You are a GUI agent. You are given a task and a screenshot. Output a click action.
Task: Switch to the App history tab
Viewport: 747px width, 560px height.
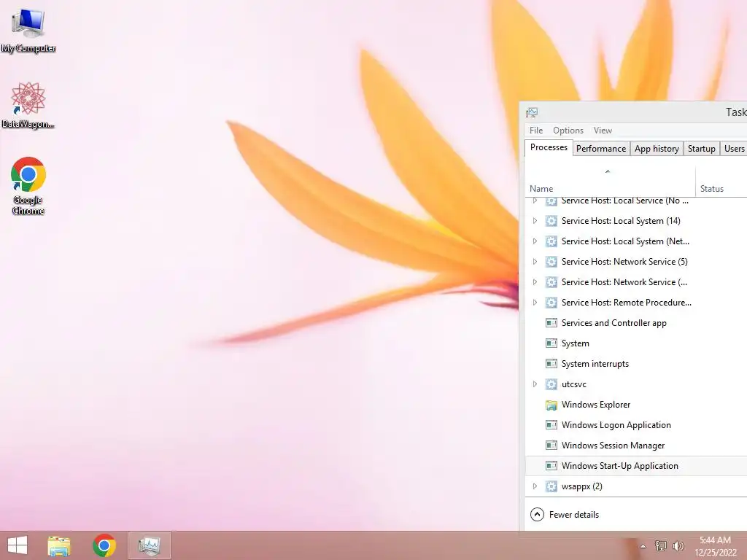657,149
